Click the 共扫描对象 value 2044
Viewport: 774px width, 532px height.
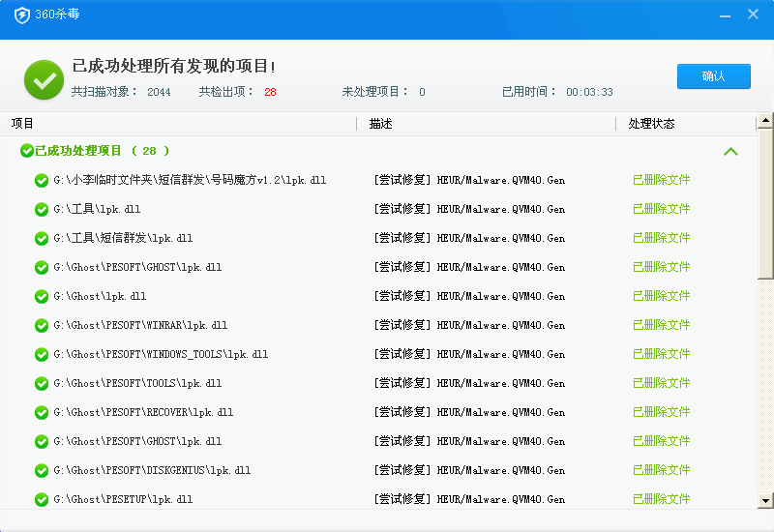click(x=159, y=92)
